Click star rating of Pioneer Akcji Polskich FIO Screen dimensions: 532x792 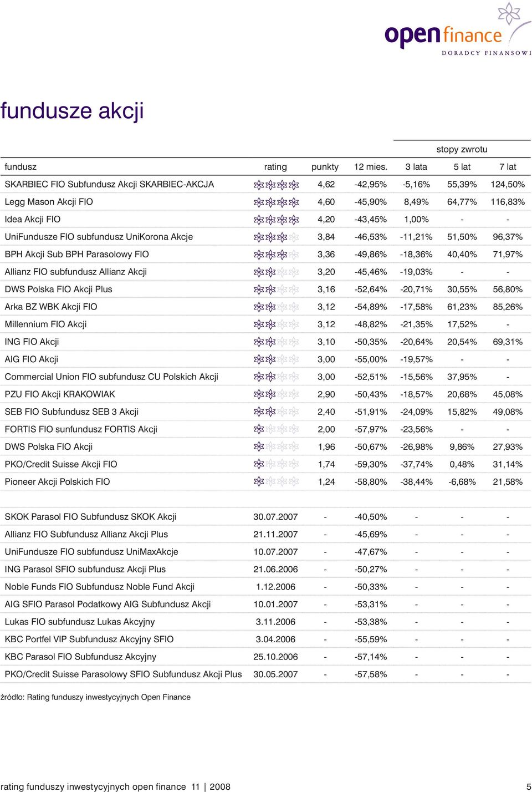pos(277,482)
